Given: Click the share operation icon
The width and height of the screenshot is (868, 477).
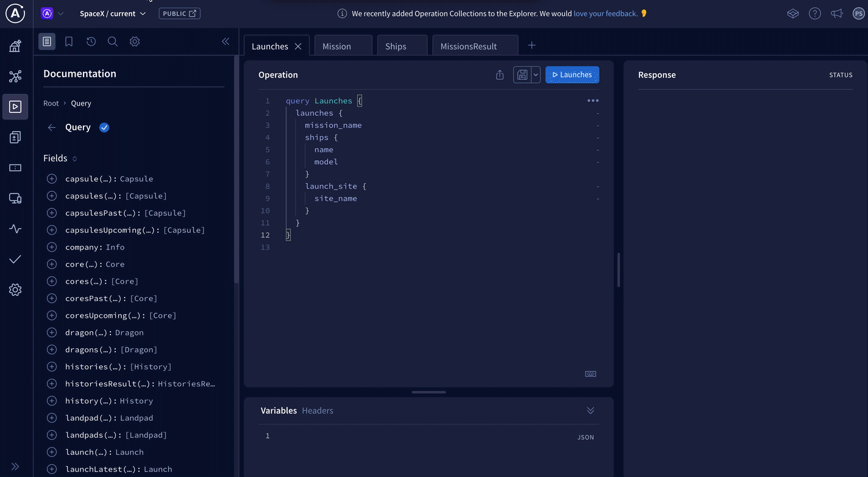Looking at the screenshot, I should (500, 75).
